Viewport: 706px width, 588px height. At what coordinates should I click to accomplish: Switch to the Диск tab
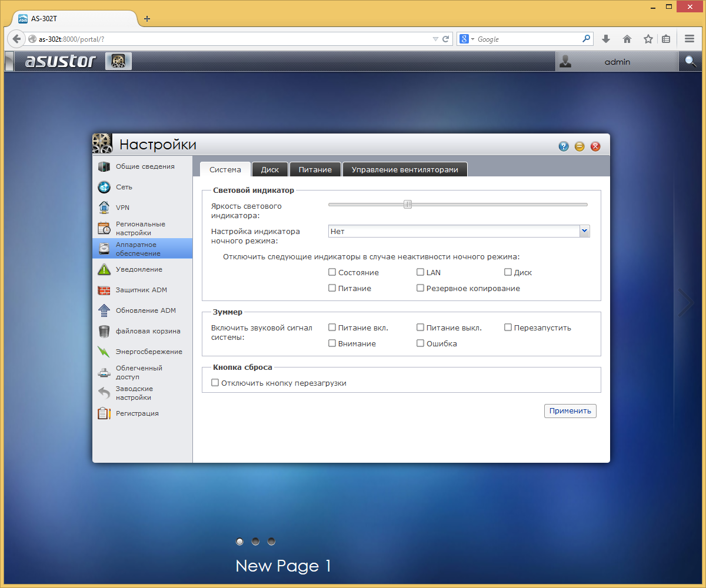click(x=270, y=169)
